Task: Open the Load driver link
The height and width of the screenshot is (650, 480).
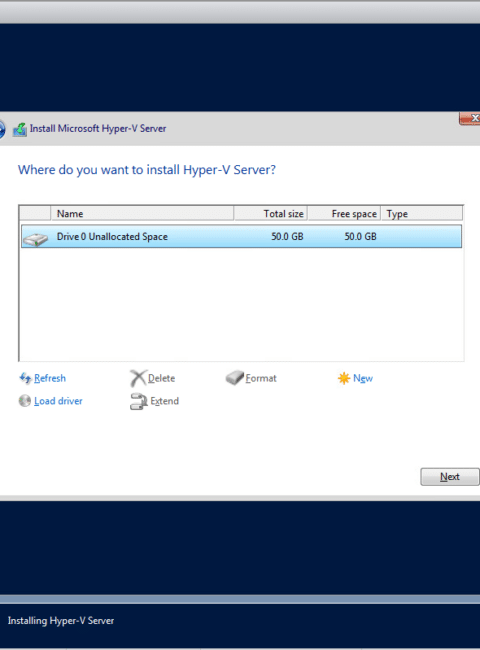Action: click(x=58, y=401)
